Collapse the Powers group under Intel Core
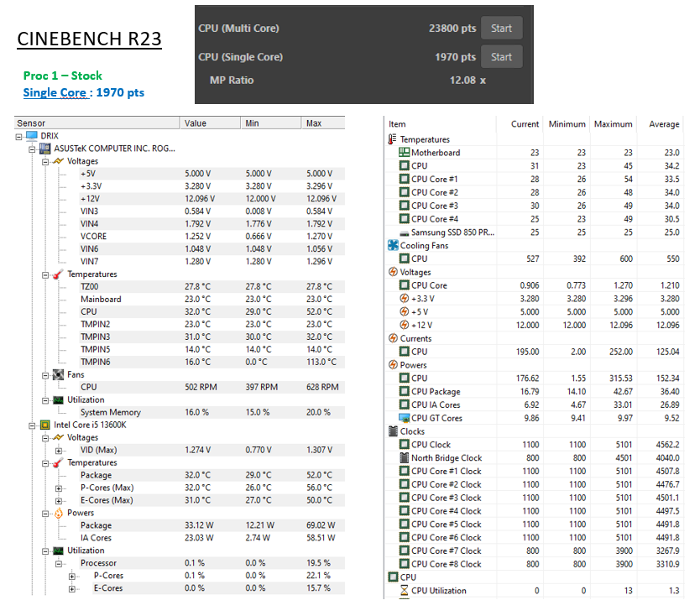Viewport: 700px width, 616px height. (45, 514)
